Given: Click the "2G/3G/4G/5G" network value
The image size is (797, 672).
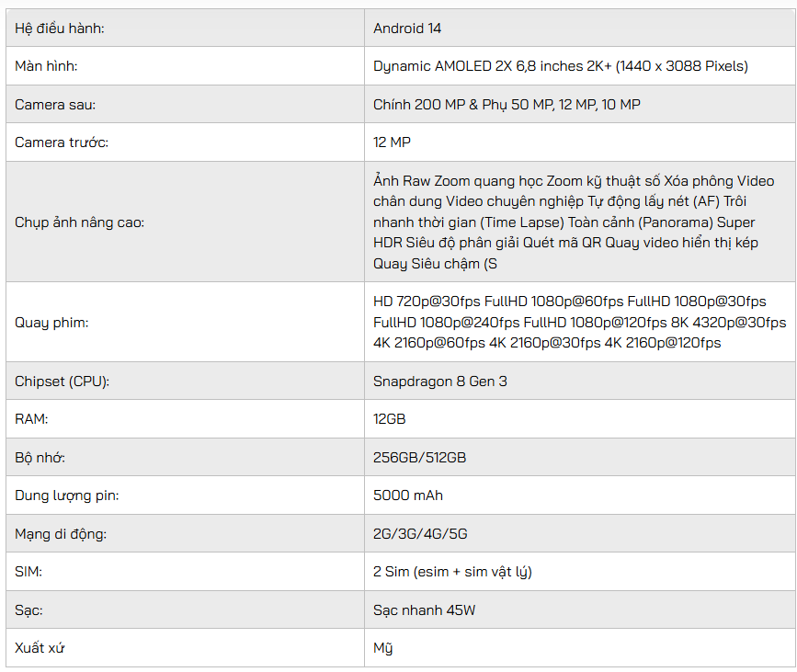Looking at the screenshot, I should pyautogui.click(x=421, y=534).
